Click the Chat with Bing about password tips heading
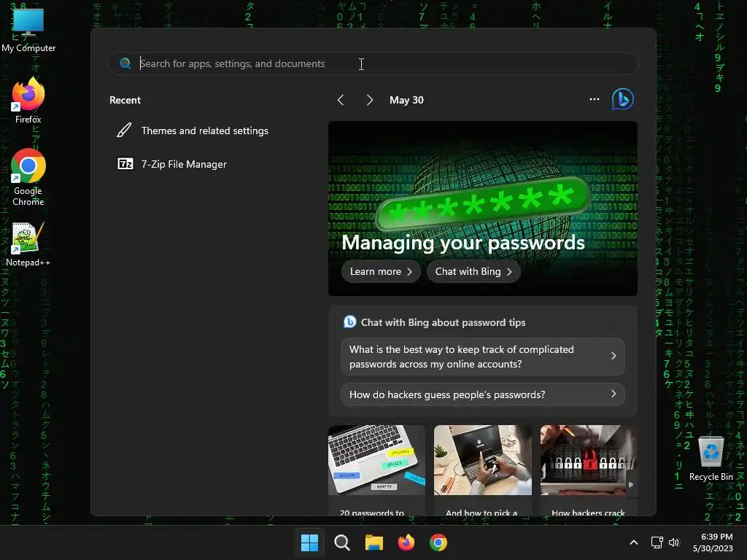This screenshot has width=747, height=560. pyautogui.click(x=443, y=322)
